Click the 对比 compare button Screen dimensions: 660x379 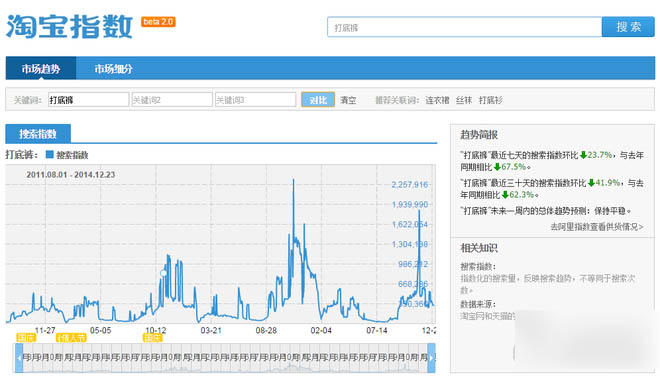click(318, 100)
